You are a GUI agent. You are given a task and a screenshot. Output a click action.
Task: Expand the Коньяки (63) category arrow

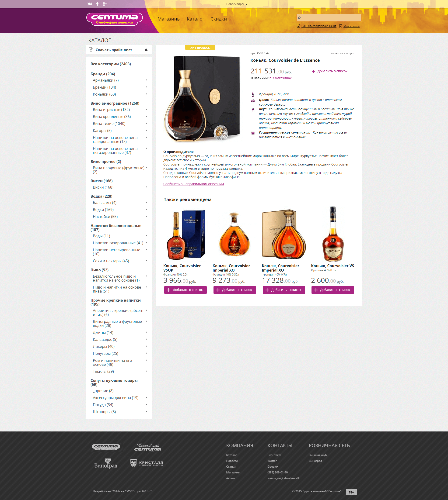coord(146,94)
